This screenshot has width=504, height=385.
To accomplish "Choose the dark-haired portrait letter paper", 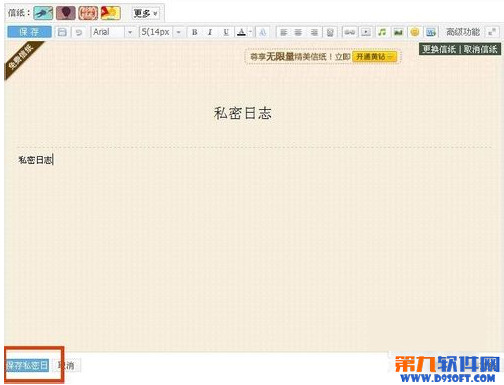I will 66,13.
